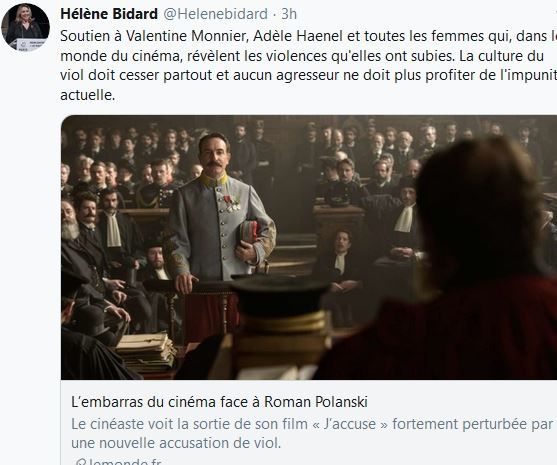
Task: Click the words une nouvelle accusation de viol
Action: click(x=176, y=443)
